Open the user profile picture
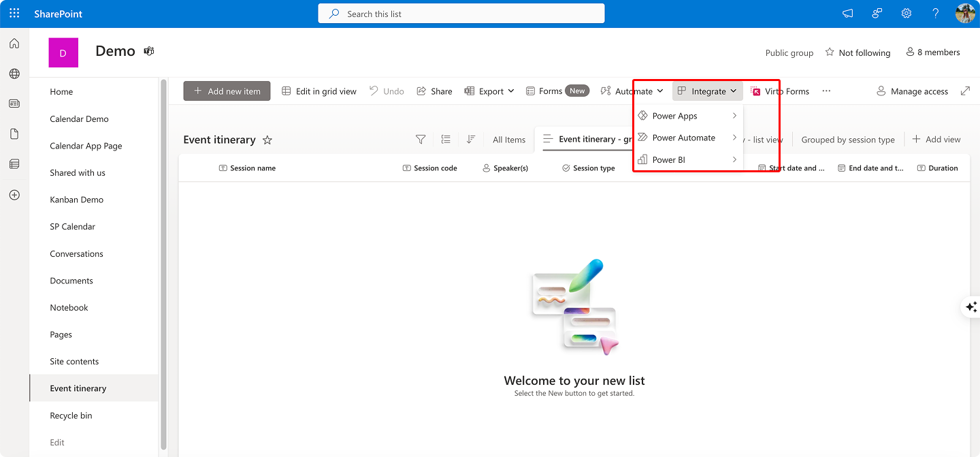 [x=965, y=14]
